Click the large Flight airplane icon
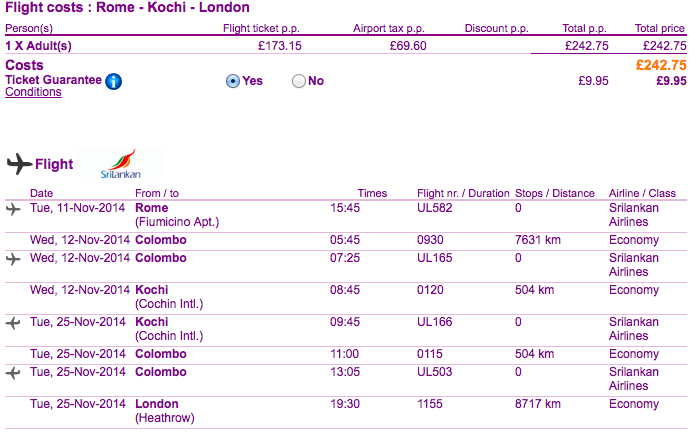Viewport: 698px width, 438px height. click(x=19, y=164)
